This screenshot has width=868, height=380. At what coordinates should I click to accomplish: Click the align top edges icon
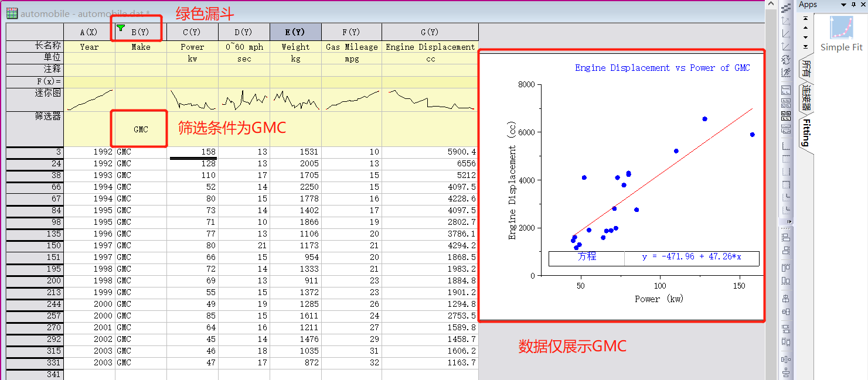click(x=786, y=268)
